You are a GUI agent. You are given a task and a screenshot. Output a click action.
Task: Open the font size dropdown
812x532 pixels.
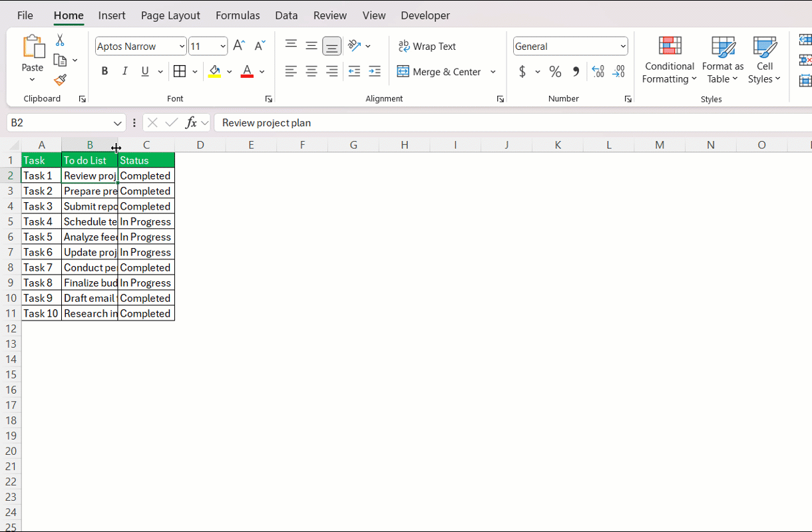(222, 46)
